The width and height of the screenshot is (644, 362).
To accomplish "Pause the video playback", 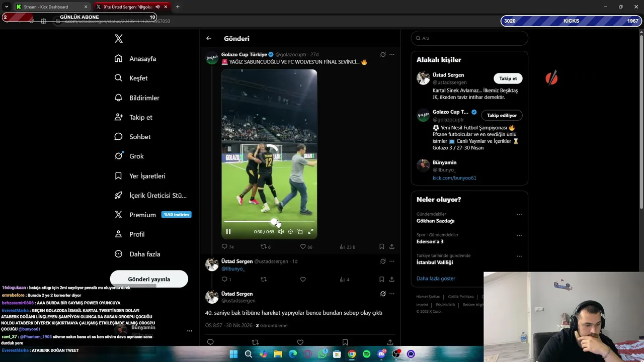I will pyautogui.click(x=228, y=232).
